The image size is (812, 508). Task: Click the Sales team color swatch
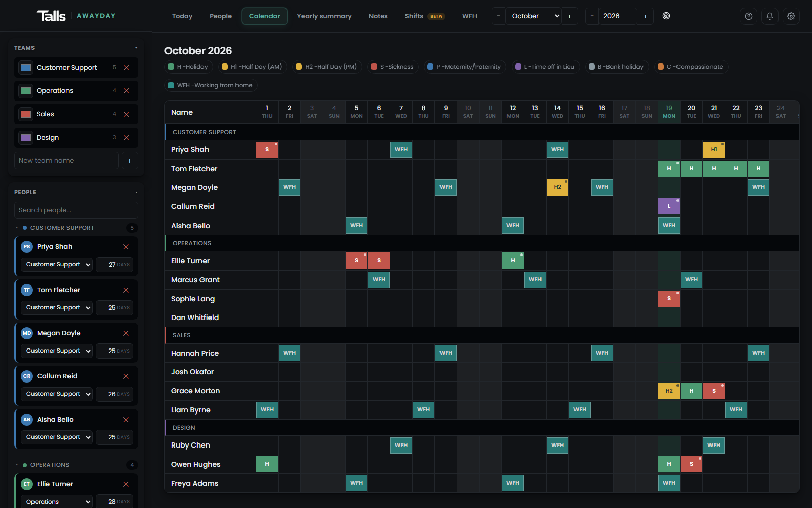coord(26,114)
